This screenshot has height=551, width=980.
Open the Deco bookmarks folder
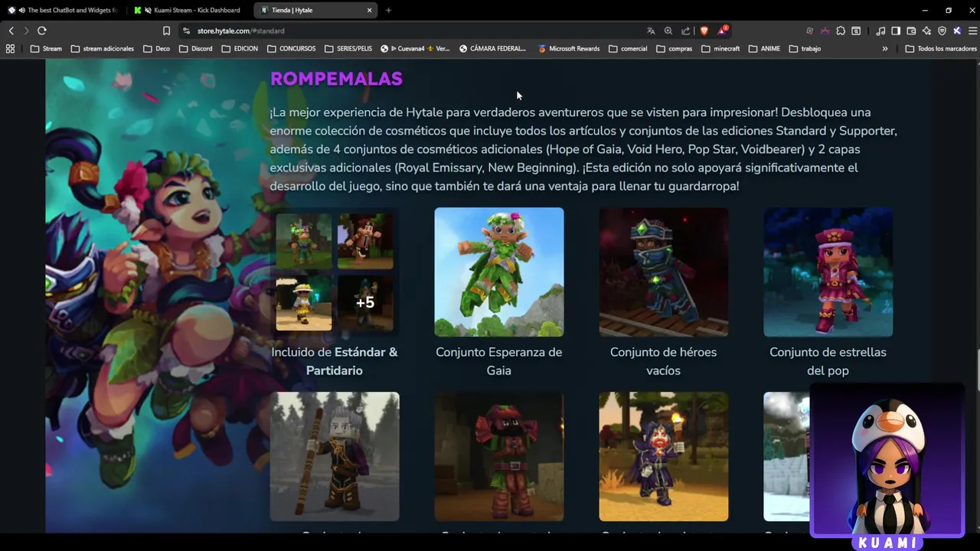click(157, 48)
